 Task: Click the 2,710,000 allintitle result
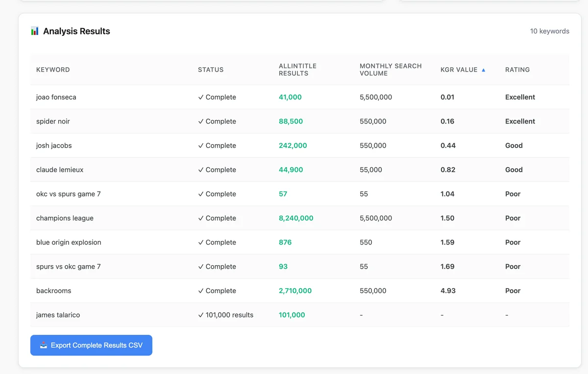coord(295,291)
